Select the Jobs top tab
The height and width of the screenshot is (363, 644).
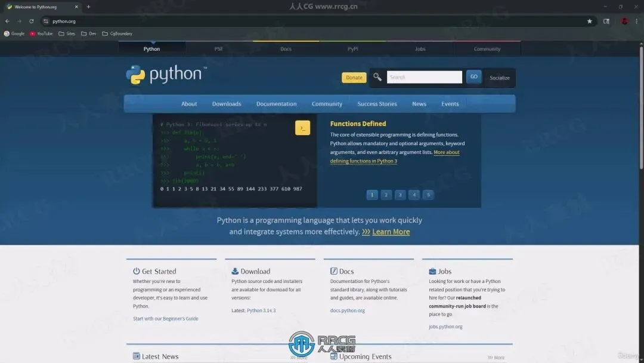(420, 49)
